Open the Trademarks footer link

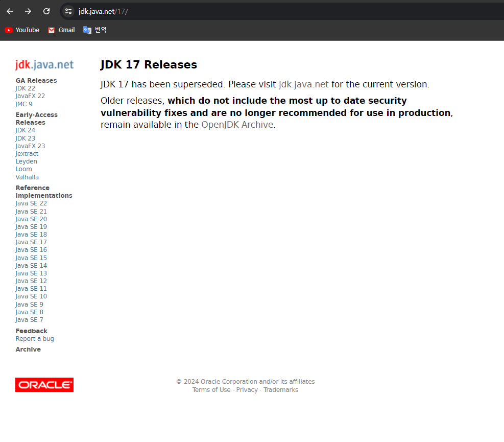tap(281, 389)
